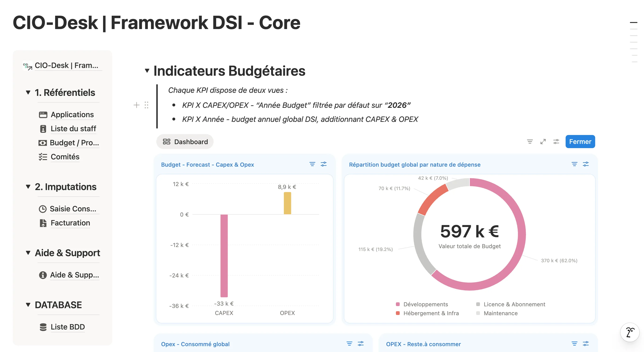Collapse the DATABASE sidebar section
This screenshot has width=644, height=352.
click(x=28, y=305)
